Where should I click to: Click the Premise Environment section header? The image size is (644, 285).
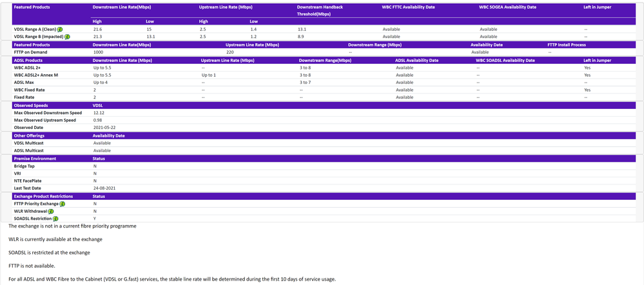tap(35, 158)
